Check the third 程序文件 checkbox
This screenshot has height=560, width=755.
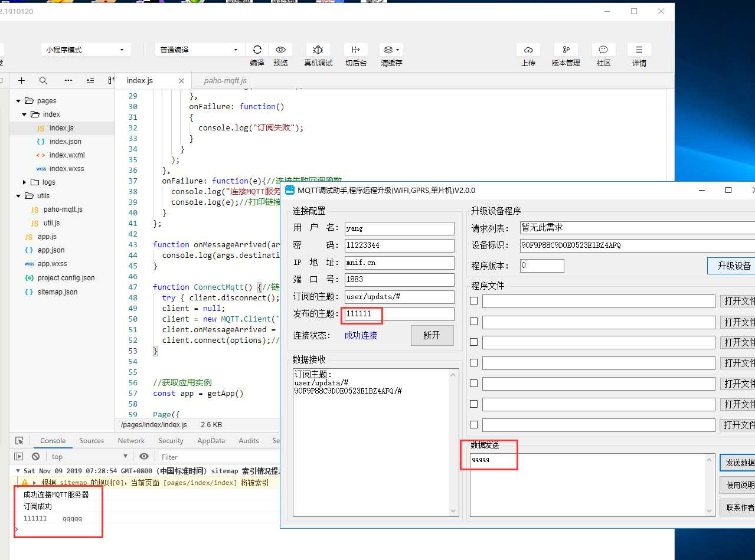pos(473,342)
